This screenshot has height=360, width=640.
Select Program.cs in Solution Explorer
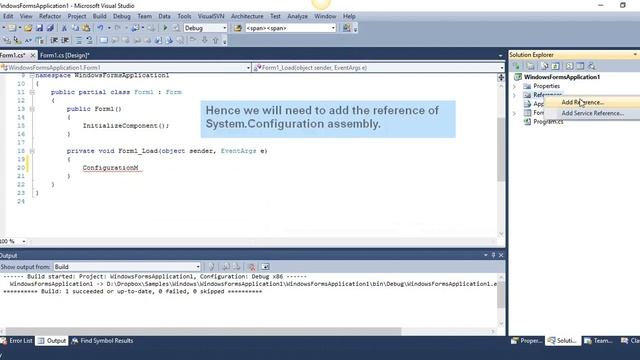coord(548,122)
